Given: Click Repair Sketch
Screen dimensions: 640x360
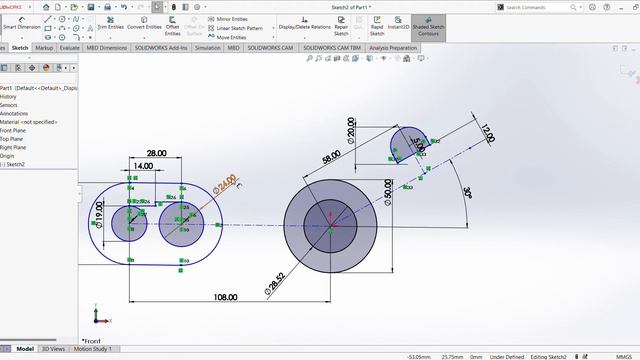Looking at the screenshot, I should pyautogui.click(x=341, y=27).
